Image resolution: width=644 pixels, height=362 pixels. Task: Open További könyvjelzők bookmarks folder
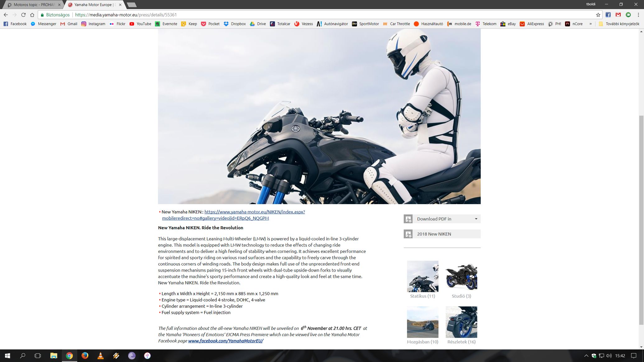pyautogui.click(x=619, y=24)
